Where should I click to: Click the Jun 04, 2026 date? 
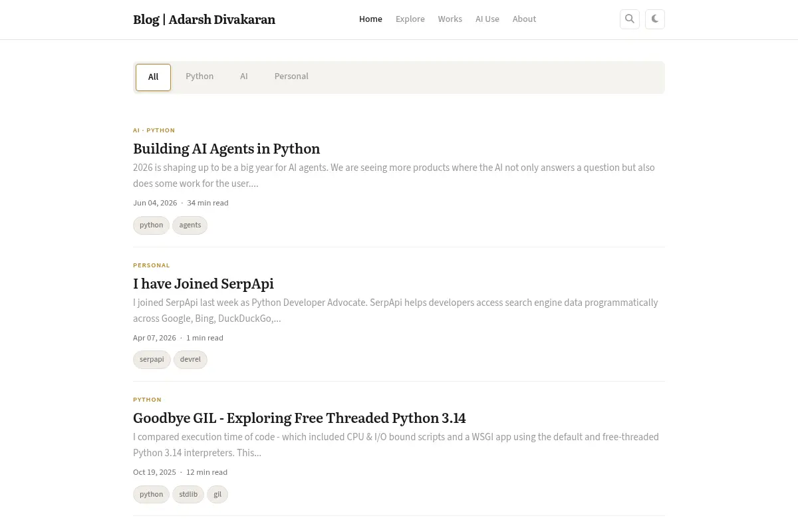tap(155, 203)
